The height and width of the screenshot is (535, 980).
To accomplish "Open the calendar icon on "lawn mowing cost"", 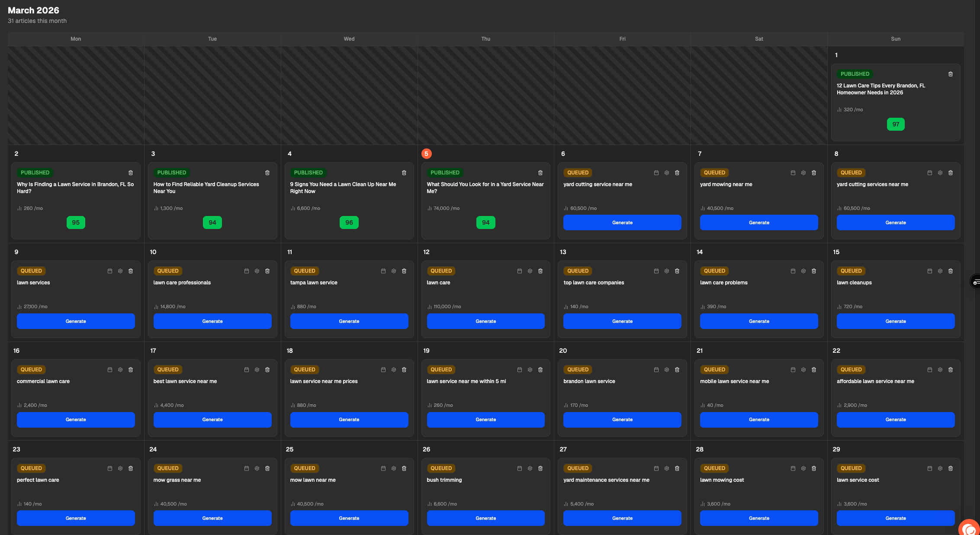I will click(793, 468).
